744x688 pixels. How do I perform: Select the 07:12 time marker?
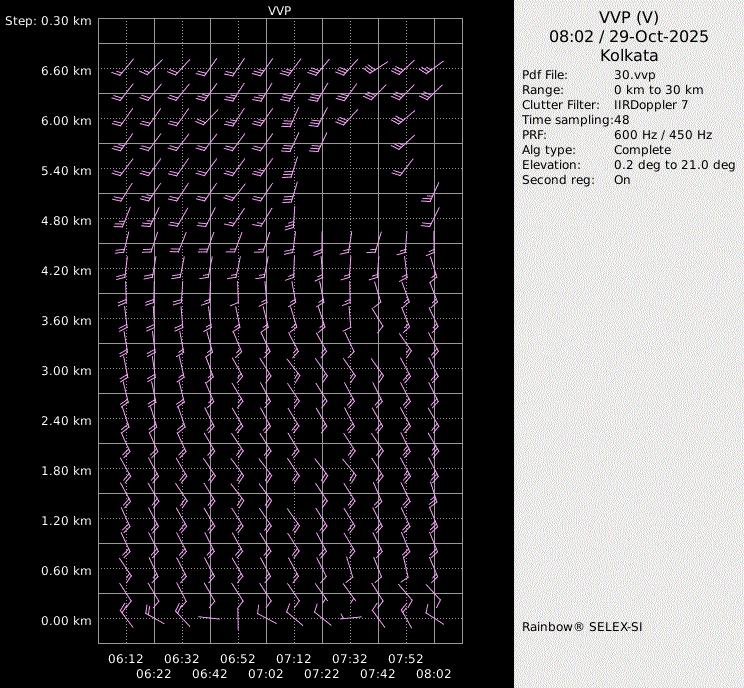click(x=294, y=659)
